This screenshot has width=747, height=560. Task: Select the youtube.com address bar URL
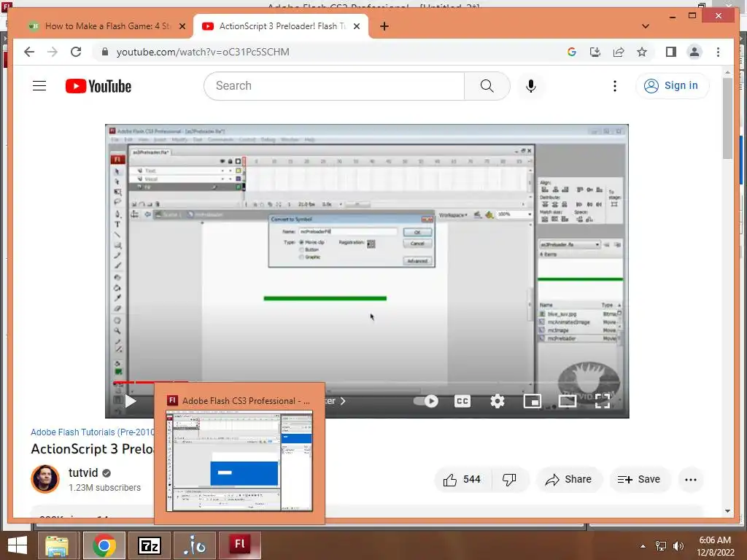pos(203,52)
